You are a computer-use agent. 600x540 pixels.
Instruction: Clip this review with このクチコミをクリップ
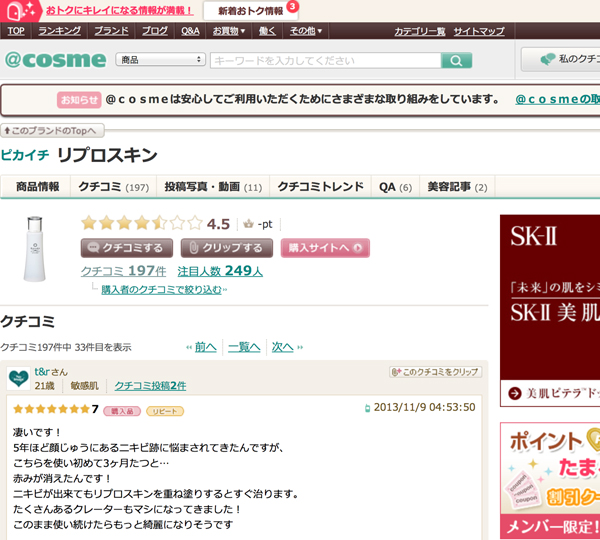(x=435, y=372)
